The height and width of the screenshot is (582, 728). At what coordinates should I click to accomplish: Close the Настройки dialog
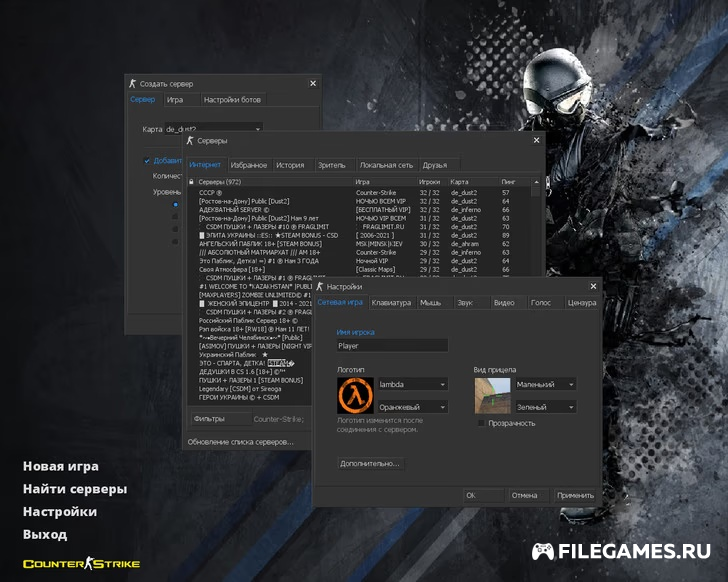point(593,285)
